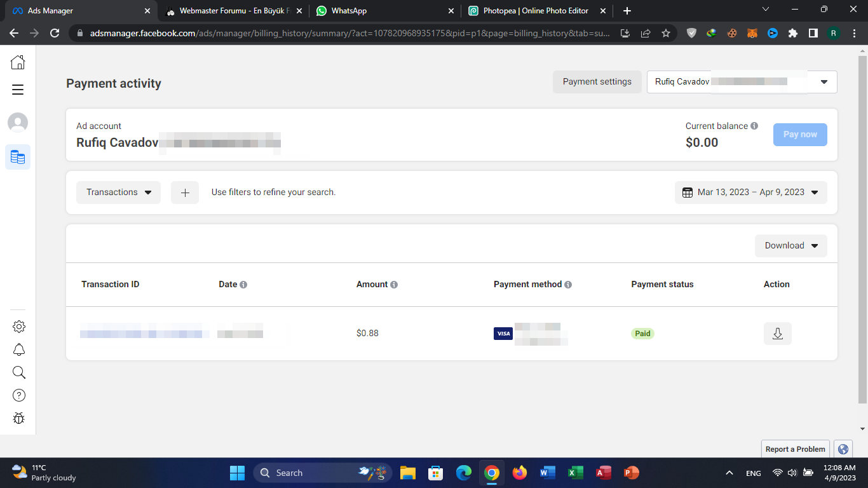Open the profile avatar in the sidebar
868x488 pixels.
point(18,123)
